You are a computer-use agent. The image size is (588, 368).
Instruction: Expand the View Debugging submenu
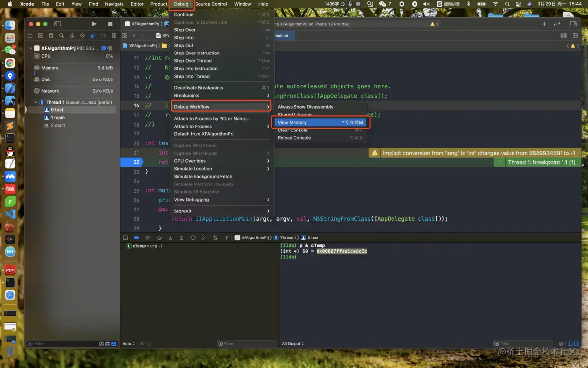coord(222,200)
